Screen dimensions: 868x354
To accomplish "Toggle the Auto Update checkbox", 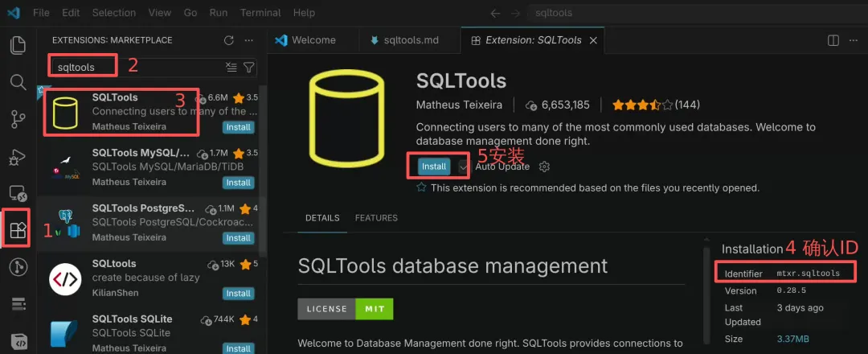I will (464, 167).
